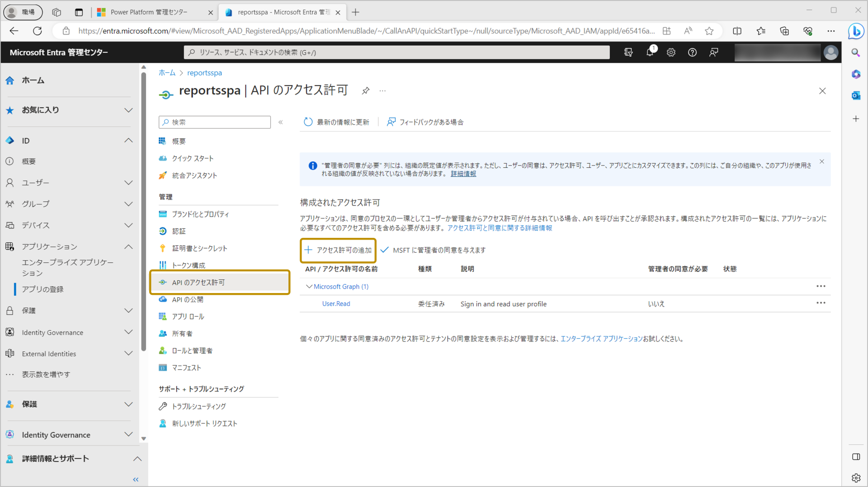Collapse the left navigation pane

click(x=136, y=479)
